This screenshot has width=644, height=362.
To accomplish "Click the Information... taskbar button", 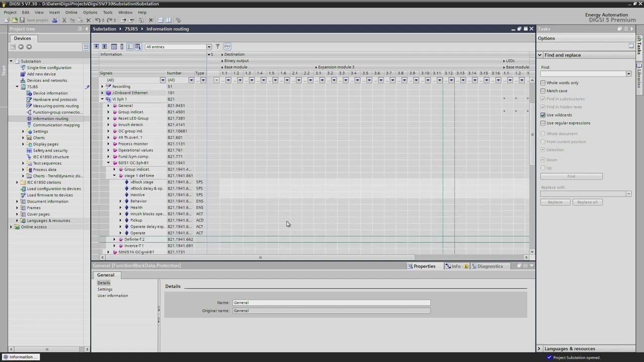I will click(20, 357).
